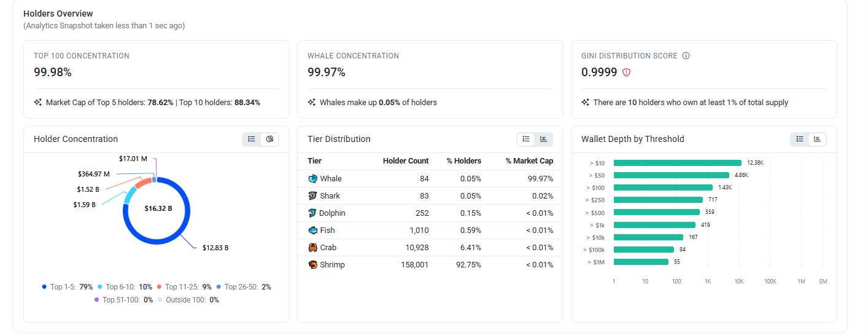Select the Shrimp row in tier table
Screen dimensions: 868x335
(x=430, y=265)
